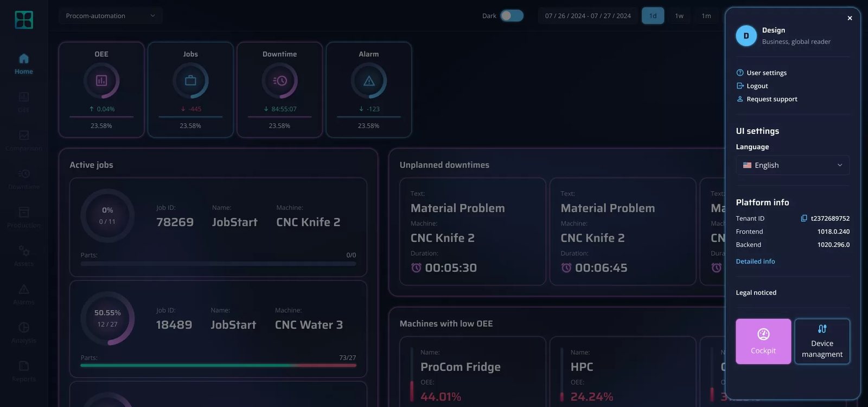This screenshot has height=407, width=868.
Task: Open Material Problem card with duration 00:06:45
Action: [x=623, y=231]
